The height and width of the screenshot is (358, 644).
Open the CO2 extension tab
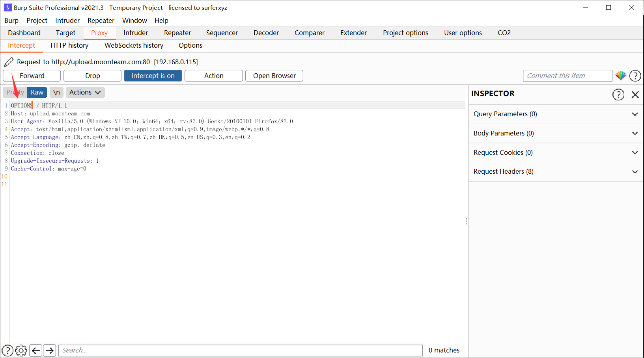click(504, 33)
